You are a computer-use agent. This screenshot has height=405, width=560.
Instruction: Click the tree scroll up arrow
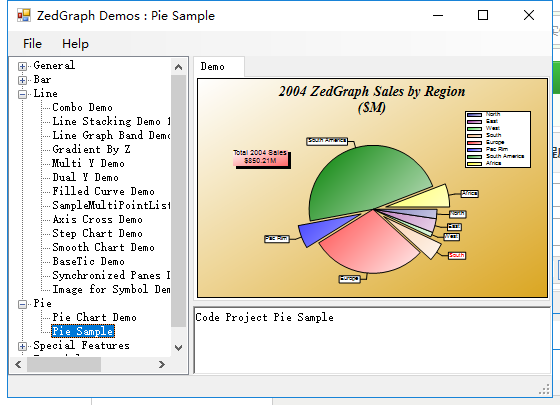coord(179,67)
